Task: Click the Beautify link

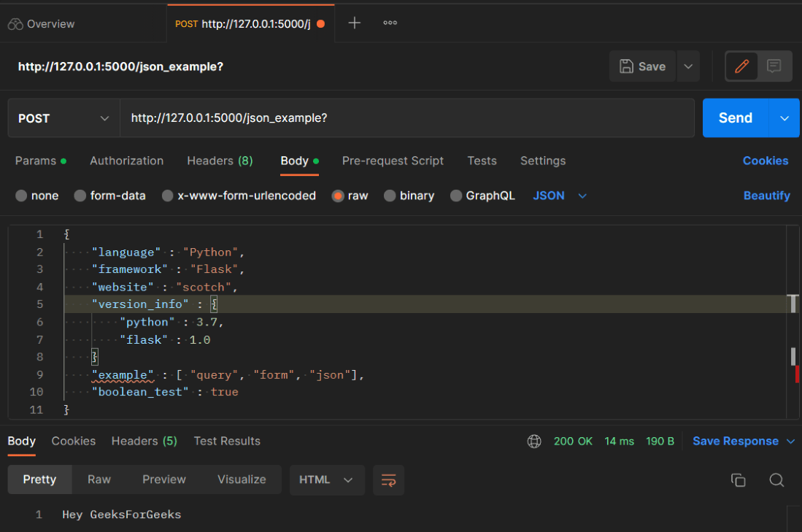Action: tap(766, 196)
